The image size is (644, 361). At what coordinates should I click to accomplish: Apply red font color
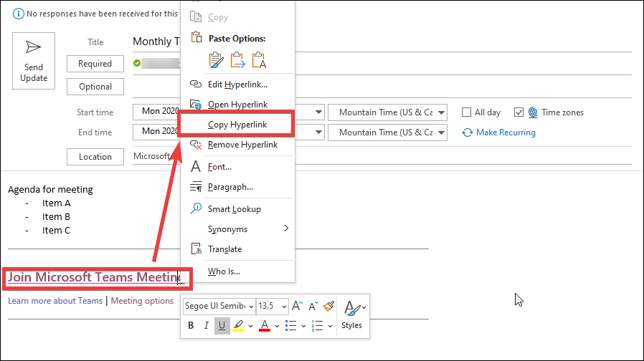[265, 326]
